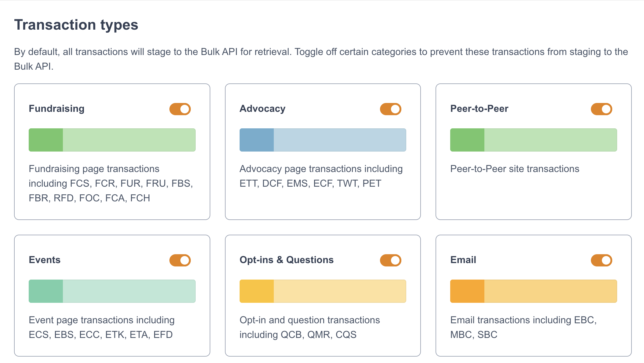Click the Transaction types page heading
The height and width of the screenshot is (363, 644).
click(76, 25)
